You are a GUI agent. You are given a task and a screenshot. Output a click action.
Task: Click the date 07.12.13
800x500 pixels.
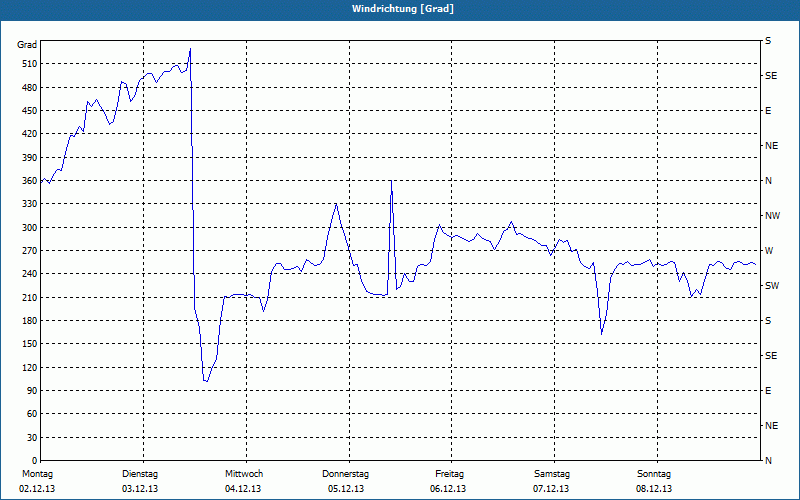[551, 489]
